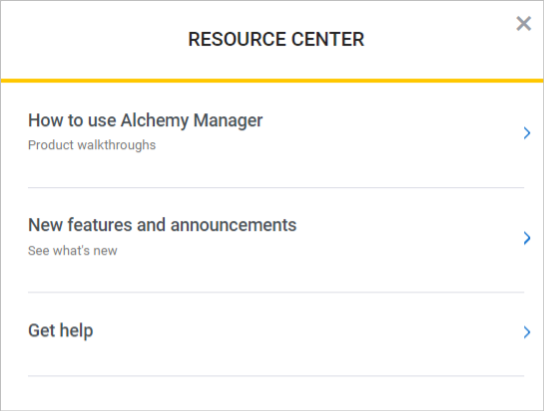Close the Resource Center panel
Image resolution: width=545 pixels, height=413 pixels.
[x=523, y=24]
